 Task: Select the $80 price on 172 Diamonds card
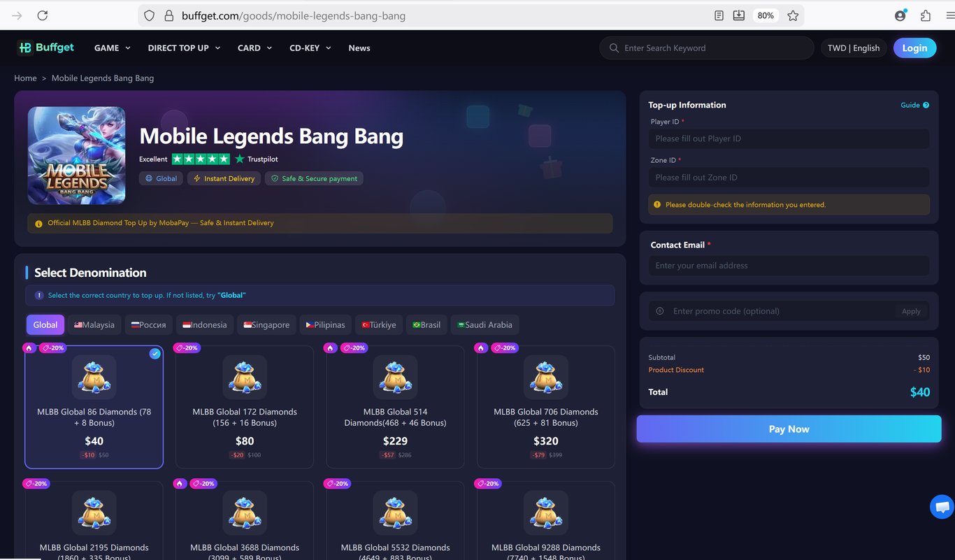click(x=245, y=441)
